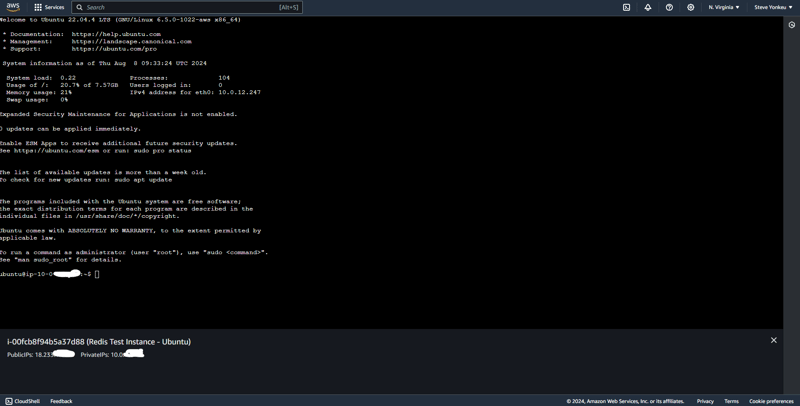Screen dimensions: 800x406
Task: Click the round icon in right sidebar
Action: (792, 24)
